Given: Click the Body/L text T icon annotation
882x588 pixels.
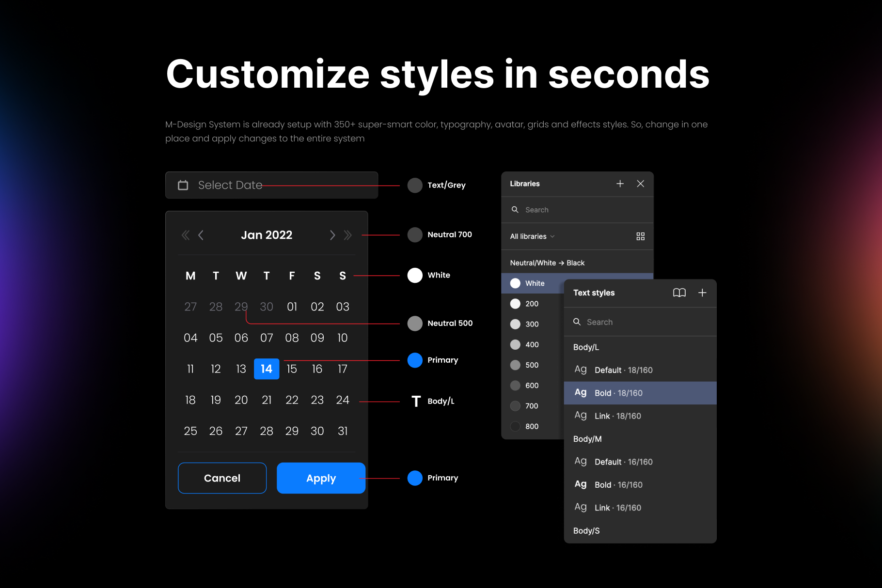Looking at the screenshot, I should 416,401.
